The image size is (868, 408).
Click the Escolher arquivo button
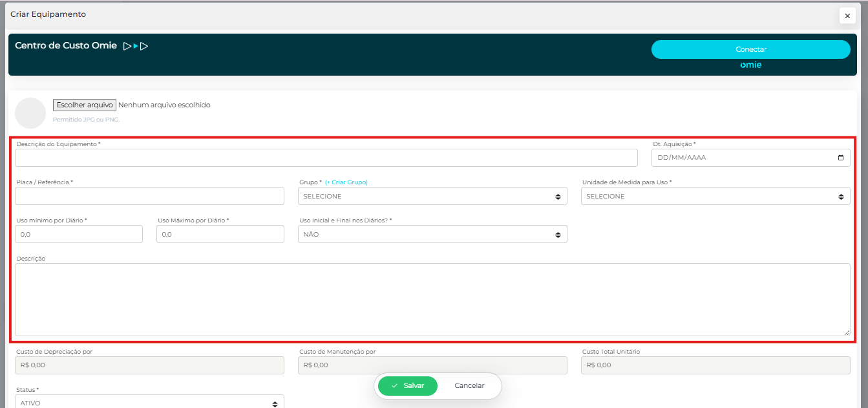[85, 105]
